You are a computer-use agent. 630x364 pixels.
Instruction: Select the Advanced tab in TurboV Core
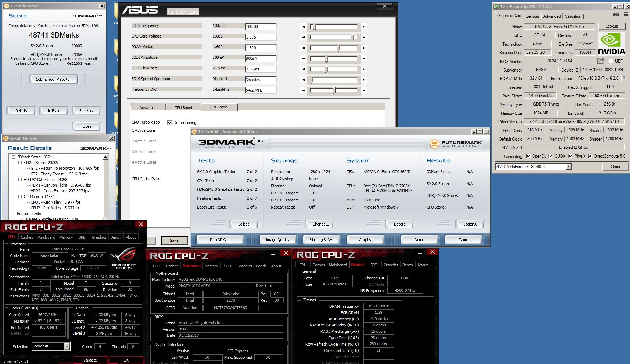pos(148,108)
